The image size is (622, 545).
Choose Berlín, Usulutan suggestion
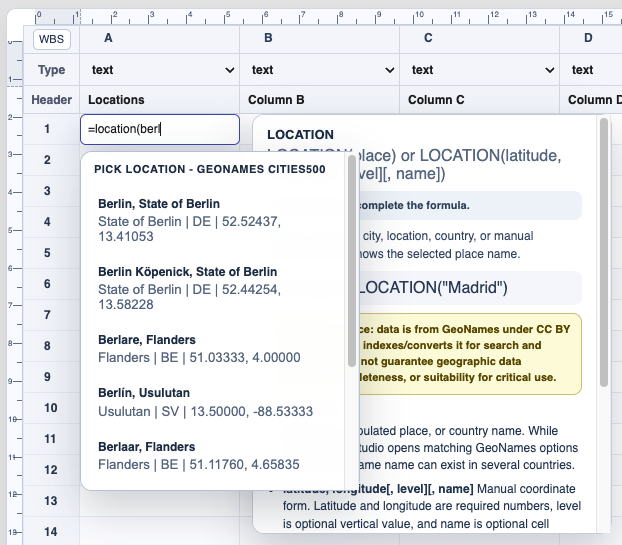[x=213, y=403]
